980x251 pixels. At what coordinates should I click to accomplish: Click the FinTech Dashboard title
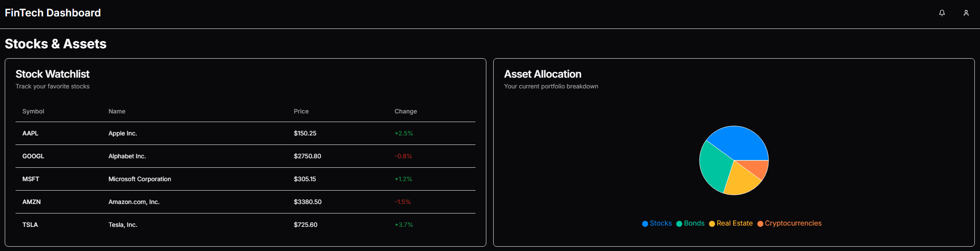[x=53, y=13]
